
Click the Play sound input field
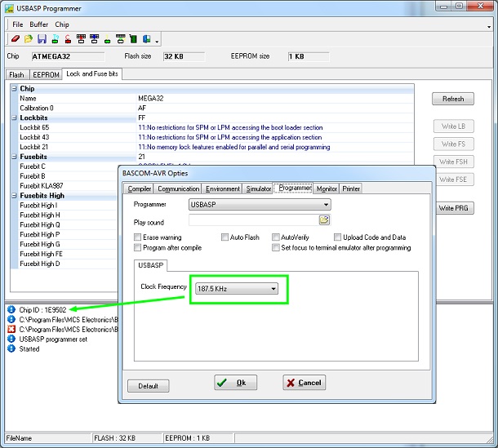click(254, 220)
